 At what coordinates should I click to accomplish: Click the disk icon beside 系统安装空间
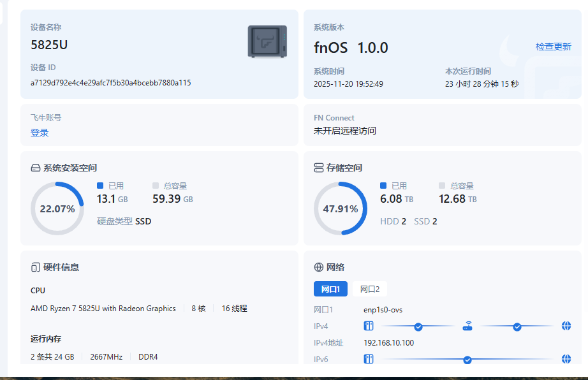pyautogui.click(x=36, y=168)
